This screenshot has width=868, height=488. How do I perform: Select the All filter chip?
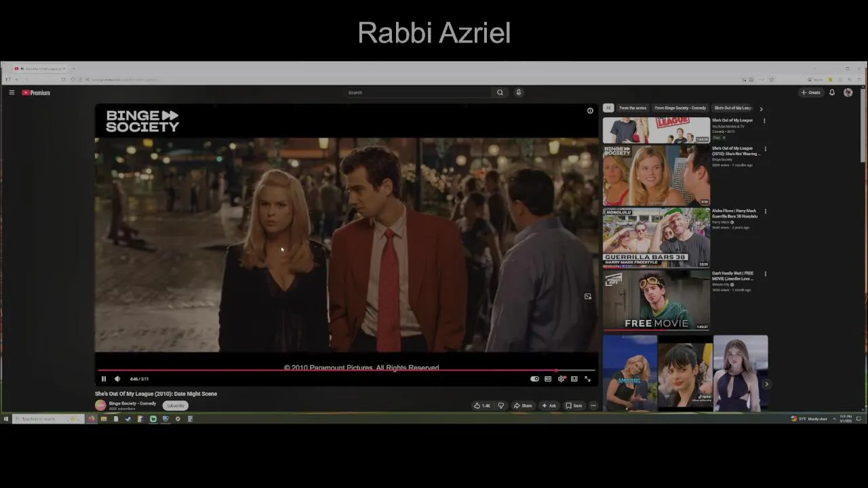pyautogui.click(x=608, y=108)
